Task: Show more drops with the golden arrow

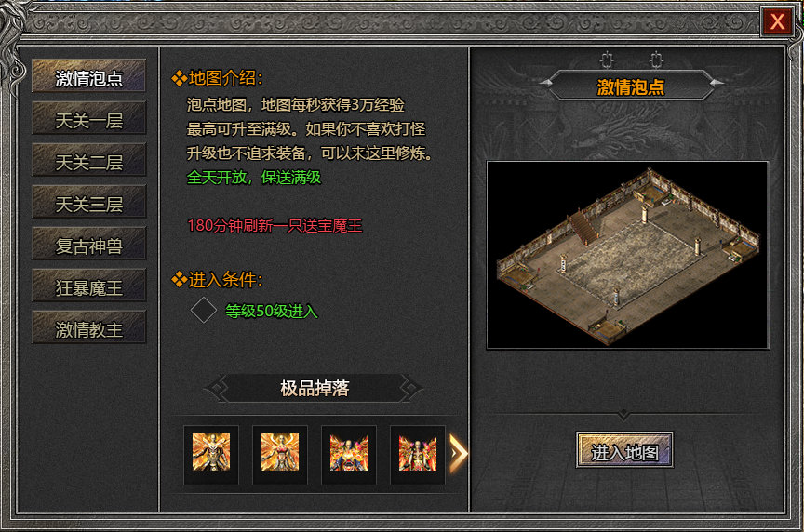Action: coord(459,453)
